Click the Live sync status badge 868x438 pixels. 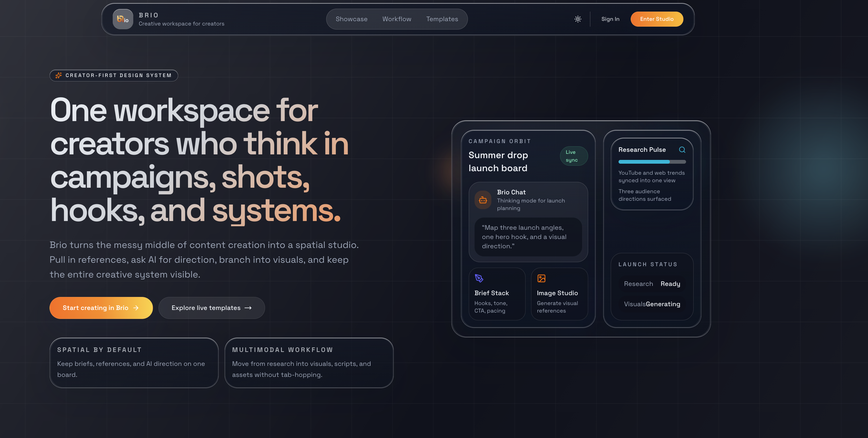click(574, 156)
